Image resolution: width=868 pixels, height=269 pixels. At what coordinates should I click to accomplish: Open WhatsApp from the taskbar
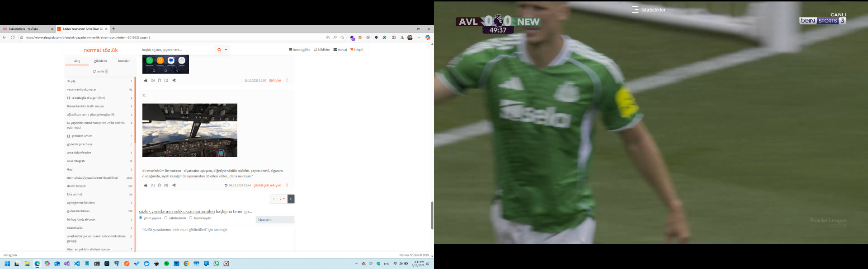pos(216,264)
